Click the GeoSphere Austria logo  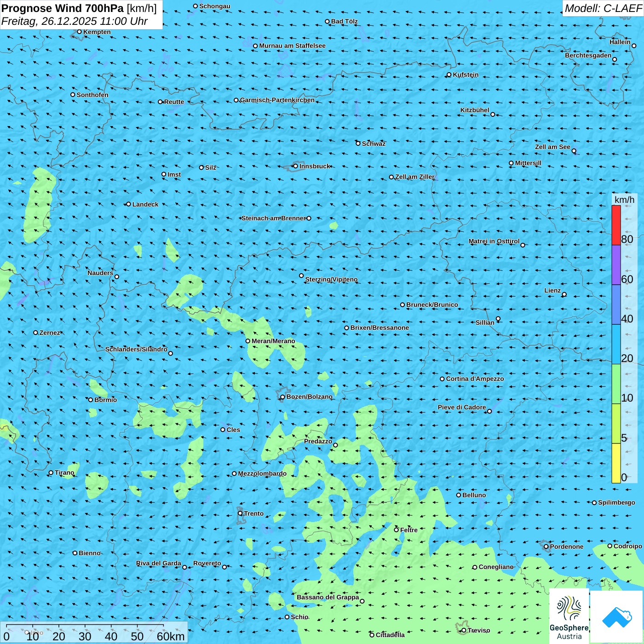569,615
